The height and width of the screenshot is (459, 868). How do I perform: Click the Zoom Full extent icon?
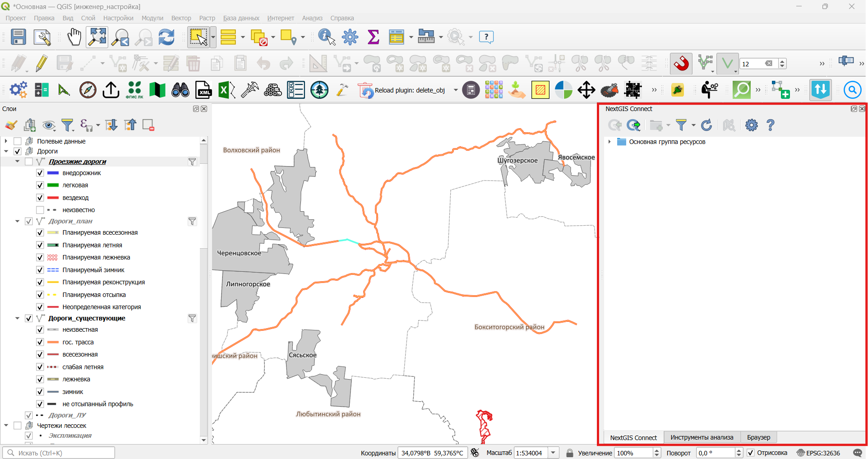pyautogui.click(x=97, y=37)
